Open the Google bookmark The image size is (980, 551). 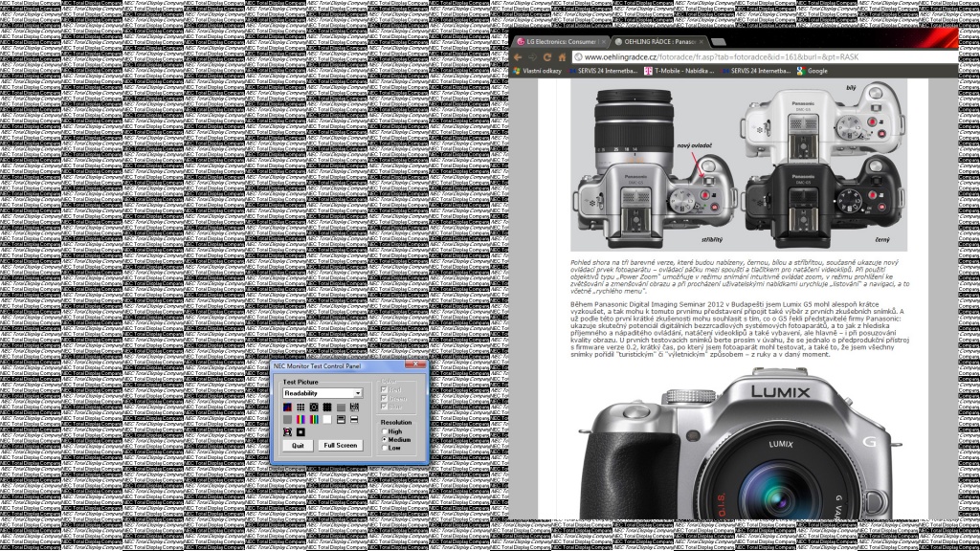tap(812, 71)
